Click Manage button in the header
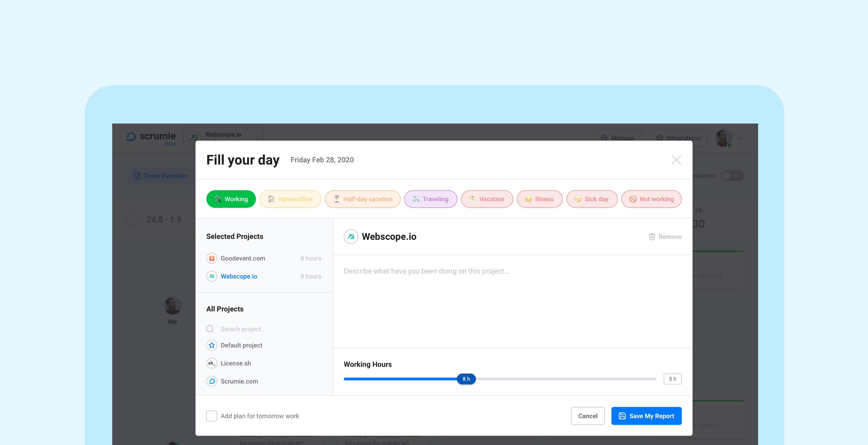This screenshot has width=868, height=445. (x=617, y=138)
